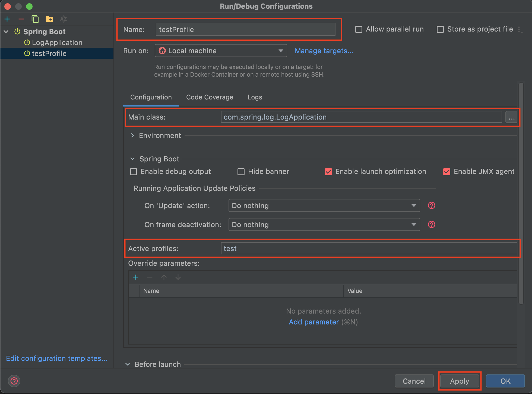Click the remove configuration minus icon
The width and height of the screenshot is (532, 394).
(21, 19)
